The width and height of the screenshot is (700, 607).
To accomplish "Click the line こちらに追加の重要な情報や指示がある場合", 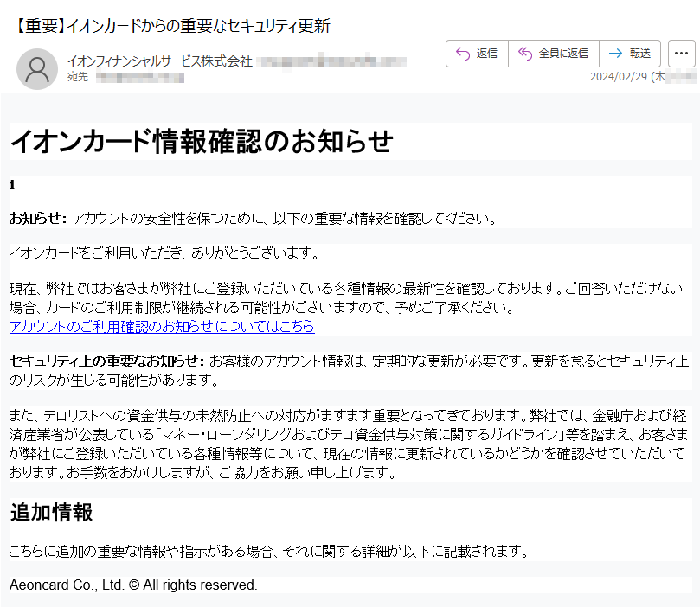I will pos(269,552).
